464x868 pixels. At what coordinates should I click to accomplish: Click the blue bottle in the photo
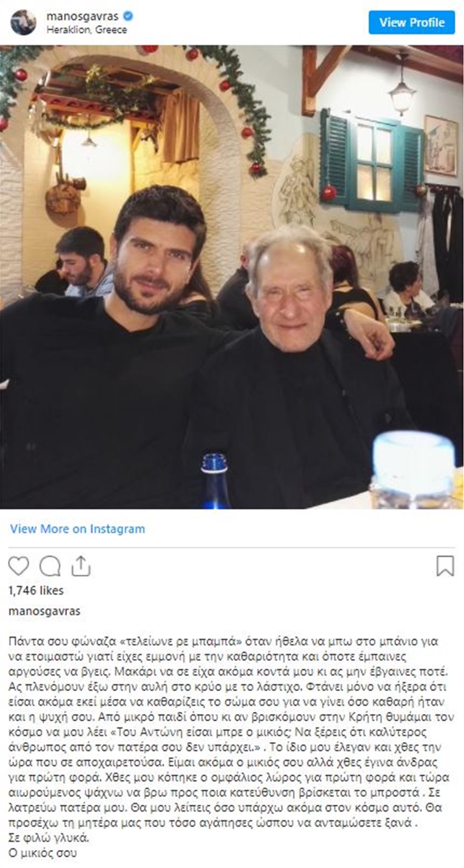[214, 481]
